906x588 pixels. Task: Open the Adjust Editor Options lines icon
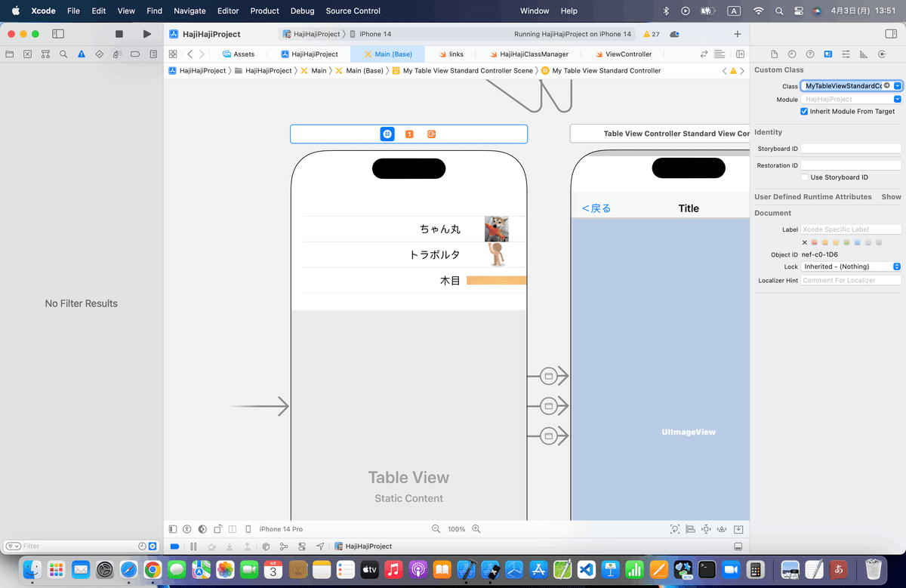point(720,54)
